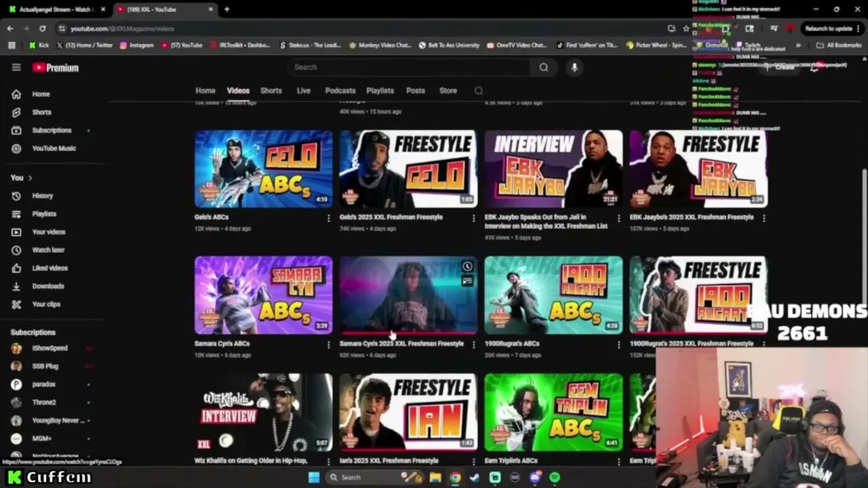Image resolution: width=868 pixels, height=488 pixels.
Task: Add Samara Cyn freestyle to queue
Action: [x=467, y=281]
